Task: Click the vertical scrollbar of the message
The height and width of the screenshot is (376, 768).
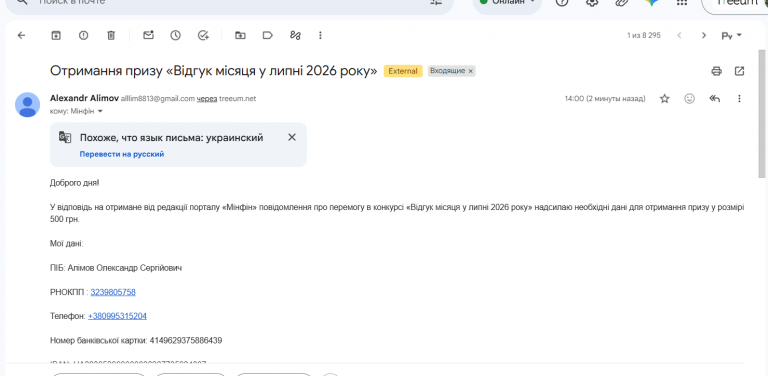Action: pyautogui.click(x=762, y=114)
